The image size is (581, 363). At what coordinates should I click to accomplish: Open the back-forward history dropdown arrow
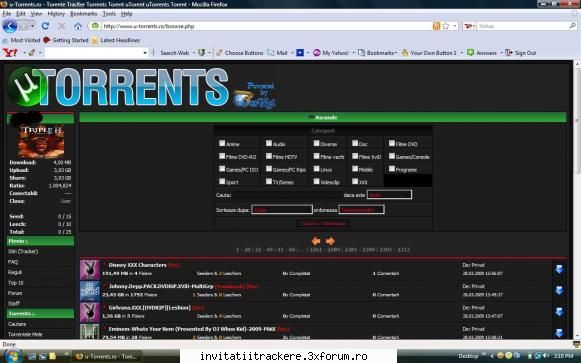32,26
